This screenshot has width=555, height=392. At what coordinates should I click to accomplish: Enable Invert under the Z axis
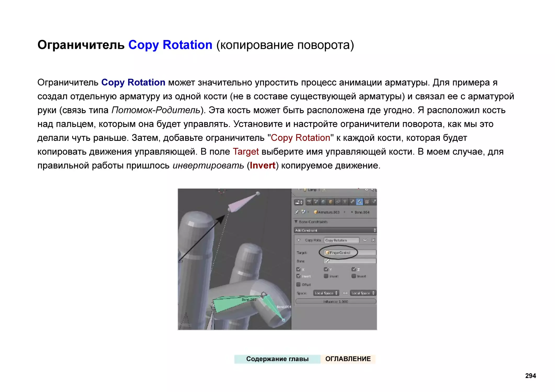pyautogui.click(x=354, y=276)
